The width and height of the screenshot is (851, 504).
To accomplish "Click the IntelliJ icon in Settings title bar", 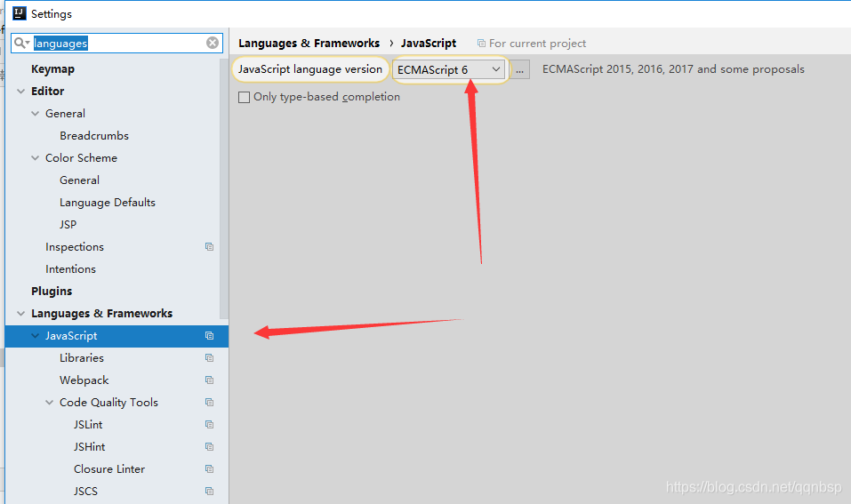I will coord(19,13).
